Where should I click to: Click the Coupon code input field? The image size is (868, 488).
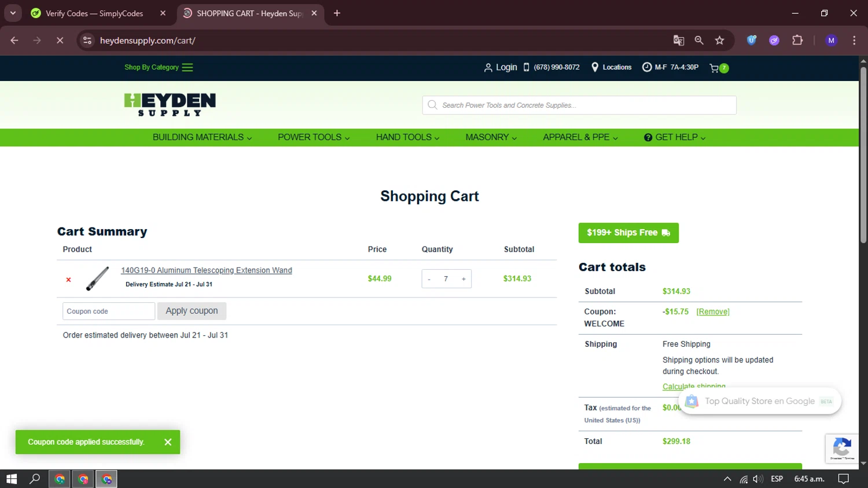pos(109,311)
